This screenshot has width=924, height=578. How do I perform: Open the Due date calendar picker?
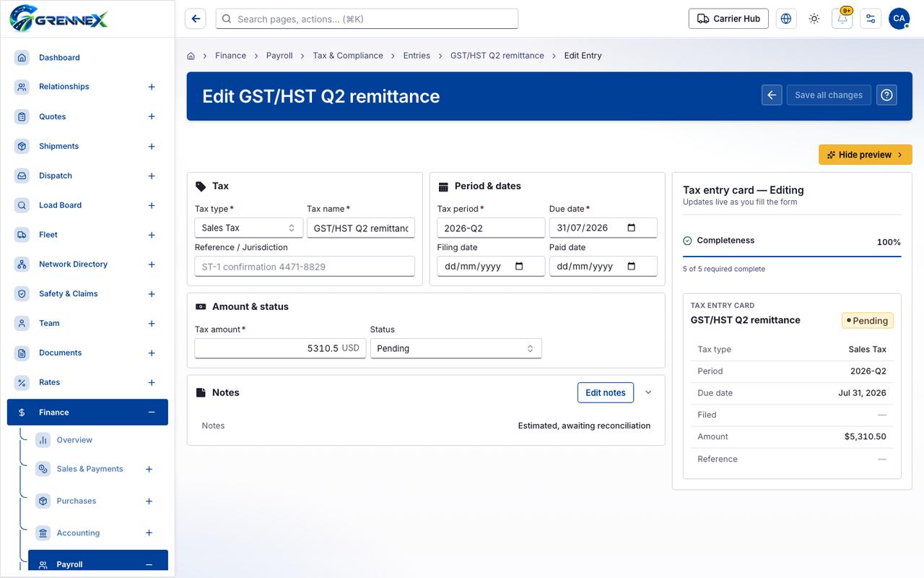(632, 228)
